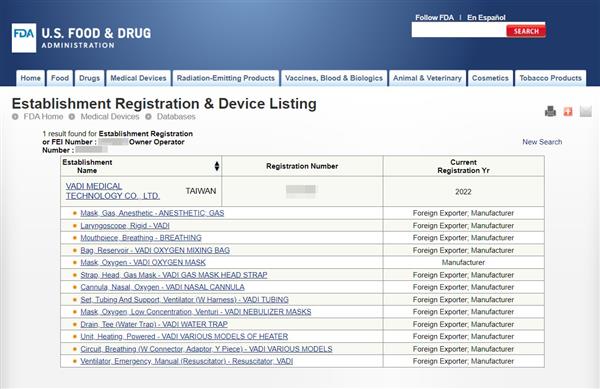The width and height of the screenshot is (600, 389).
Task: Open VADI MEDICAL TECHNOLOGY CO. LTD. link
Action: click(112, 191)
